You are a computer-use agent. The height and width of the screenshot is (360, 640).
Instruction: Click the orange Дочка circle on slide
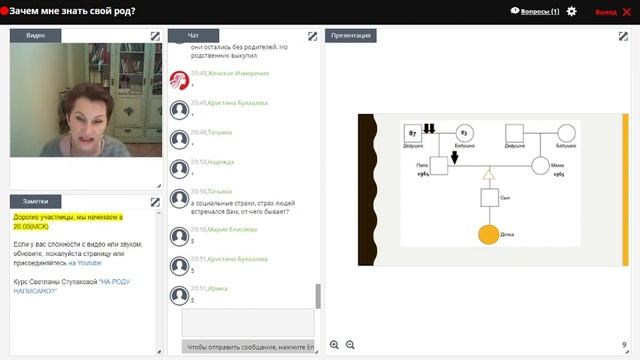(x=489, y=235)
